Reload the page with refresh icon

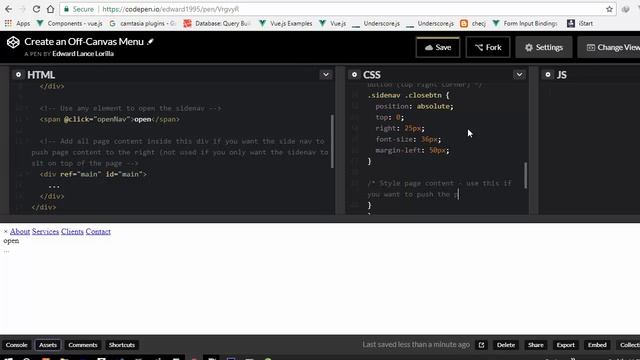click(36, 9)
